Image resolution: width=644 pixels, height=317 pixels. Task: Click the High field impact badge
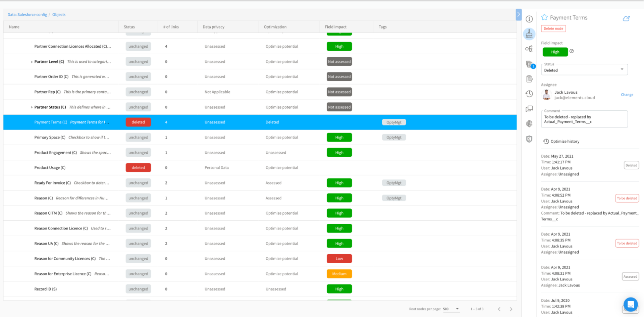(x=555, y=52)
